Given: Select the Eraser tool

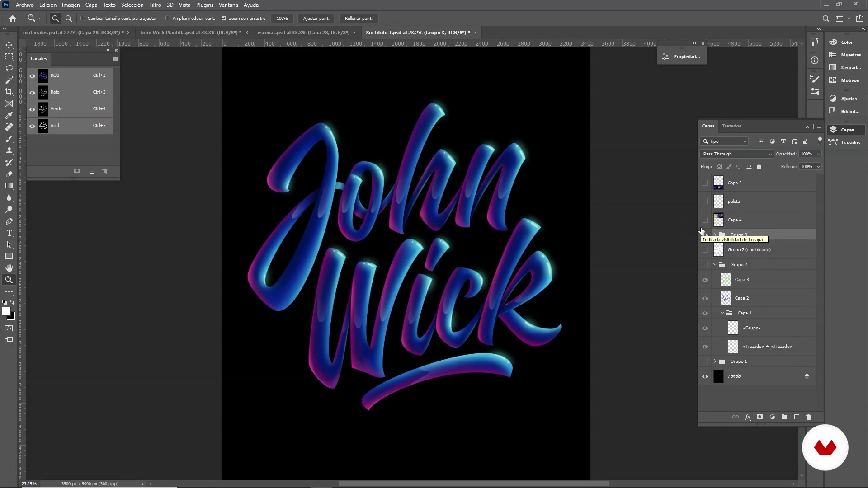Looking at the screenshot, I should coord(9,174).
